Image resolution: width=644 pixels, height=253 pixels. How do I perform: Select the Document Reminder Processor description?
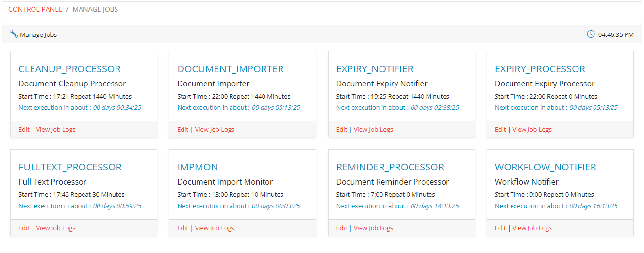click(393, 182)
